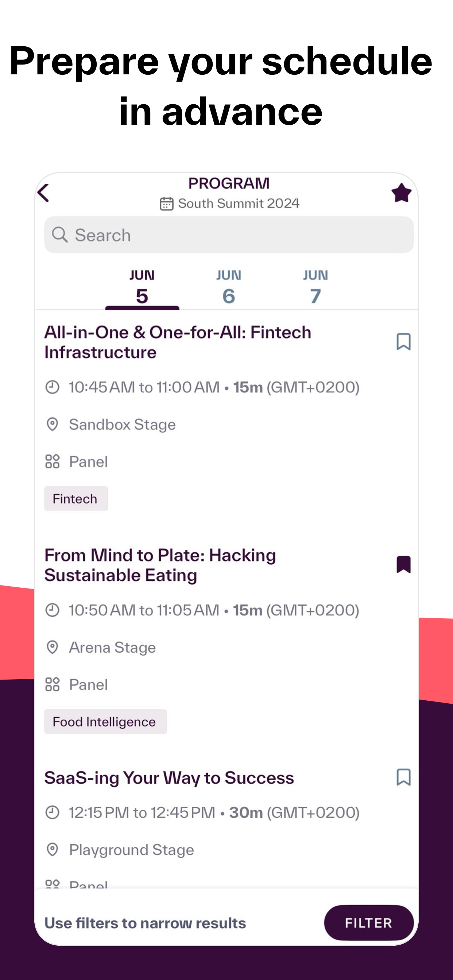Click the Panel type icon under Sandbox Stage
The image size is (453, 980).
click(52, 462)
